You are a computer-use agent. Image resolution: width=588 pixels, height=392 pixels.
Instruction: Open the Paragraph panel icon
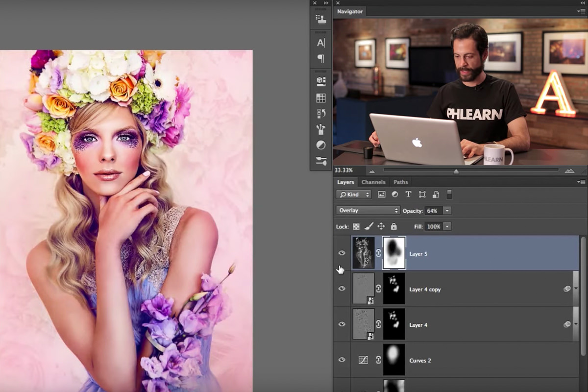click(x=321, y=59)
